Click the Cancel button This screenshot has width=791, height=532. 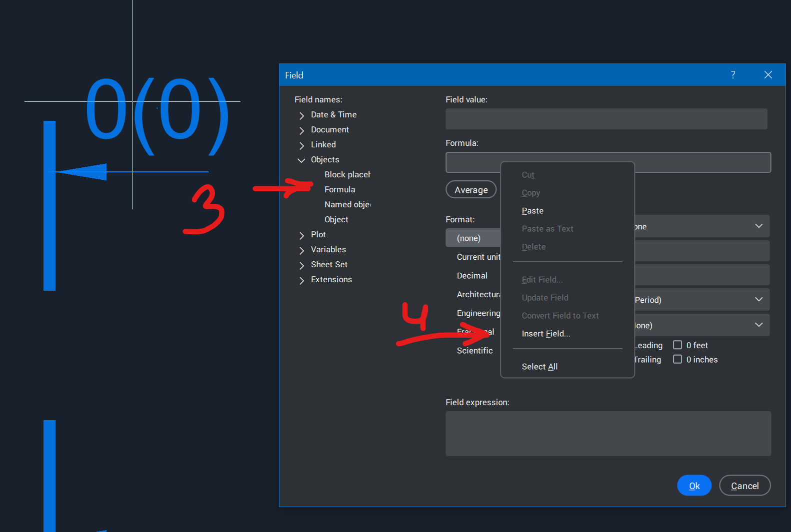click(x=744, y=486)
